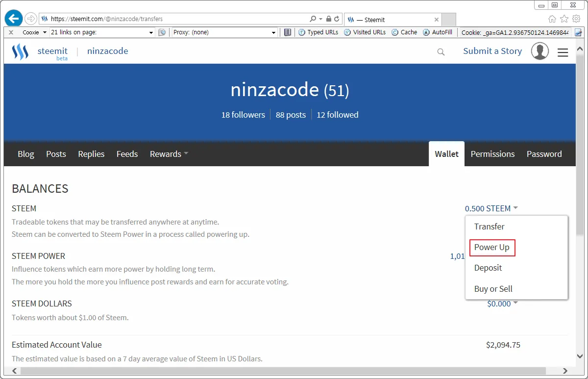
Task: Expand the 0.500 STEEM balance dropdown
Action: coord(491,208)
